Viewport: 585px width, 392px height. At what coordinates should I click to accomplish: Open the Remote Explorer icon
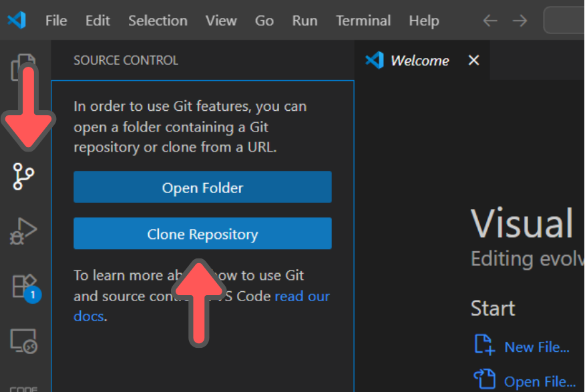click(23, 341)
